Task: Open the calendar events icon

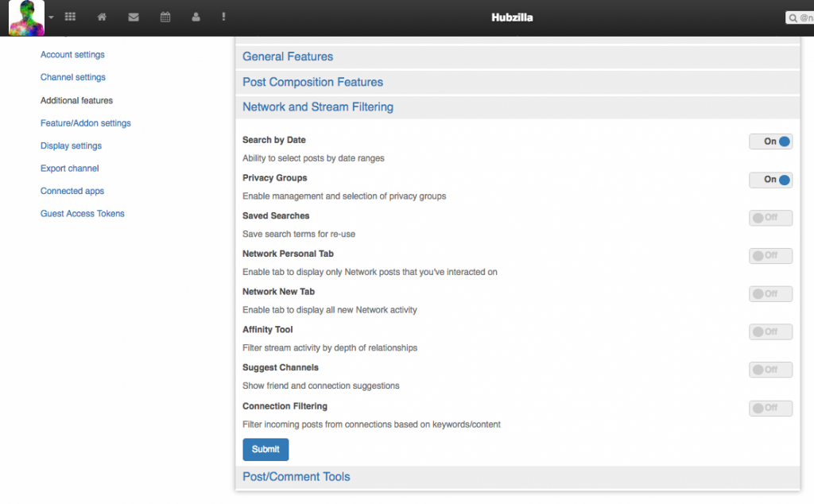Action: click(165, 17)
